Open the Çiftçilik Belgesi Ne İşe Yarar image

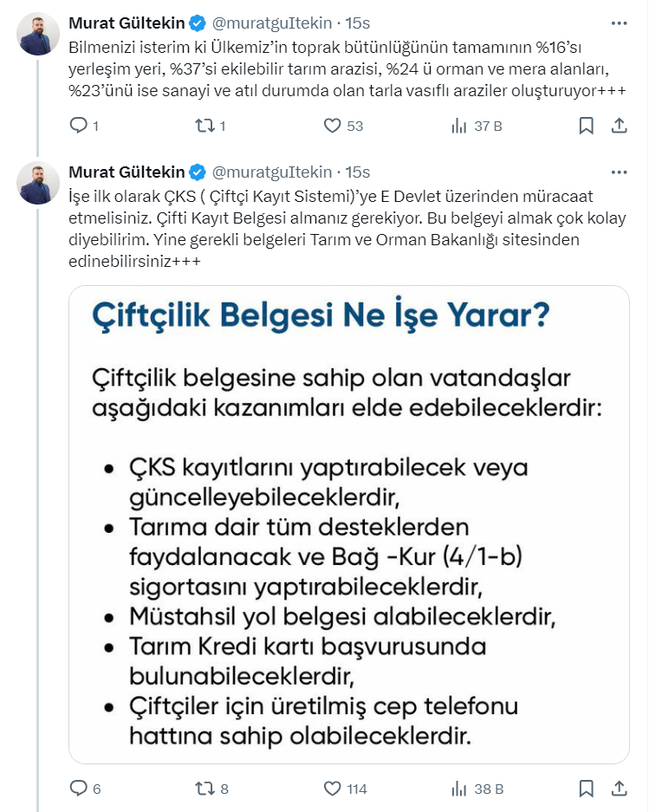[x=349, y=524]
